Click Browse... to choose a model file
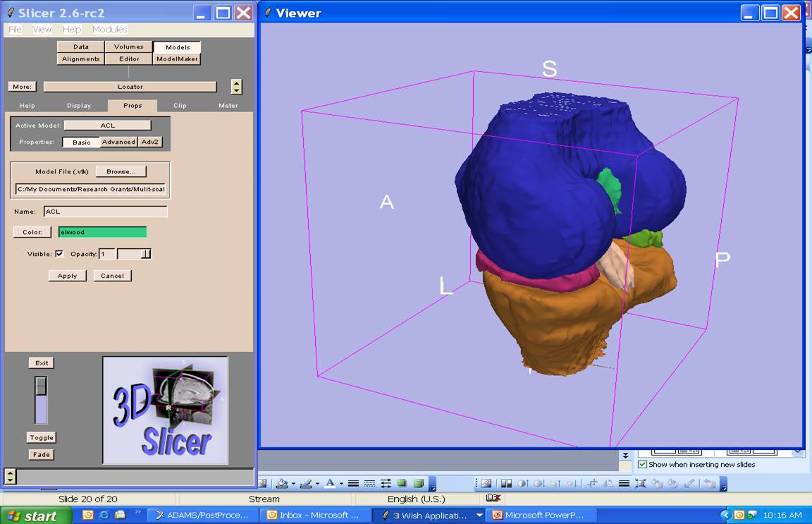Screen dimensions: 812x524 coord(121,171)
